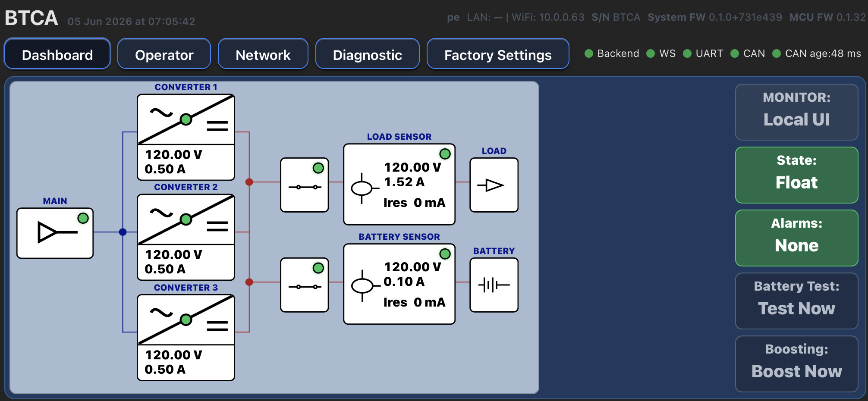The image size is (868, 401).
Task: Click Converter 3 voltage 120.00 V reading
Action: 173,355
